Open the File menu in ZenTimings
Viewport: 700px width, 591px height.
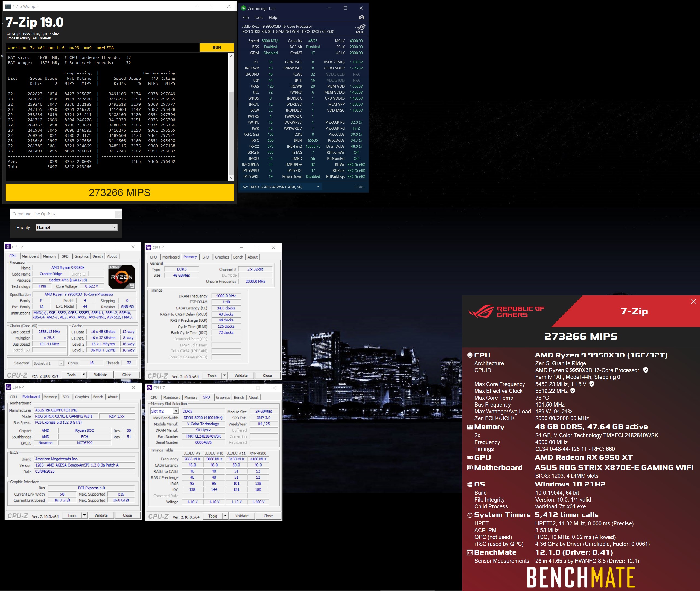click(245, 18)
